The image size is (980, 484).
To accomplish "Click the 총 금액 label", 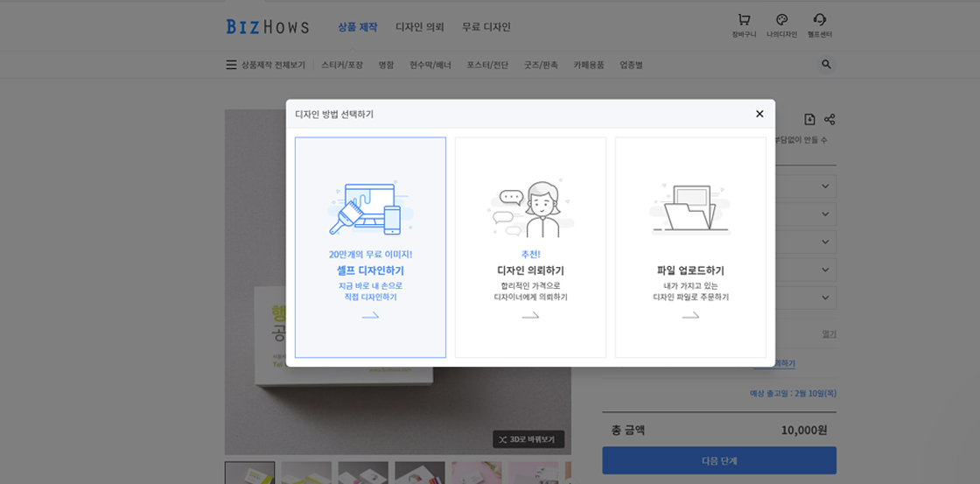I will pos(628,431).
